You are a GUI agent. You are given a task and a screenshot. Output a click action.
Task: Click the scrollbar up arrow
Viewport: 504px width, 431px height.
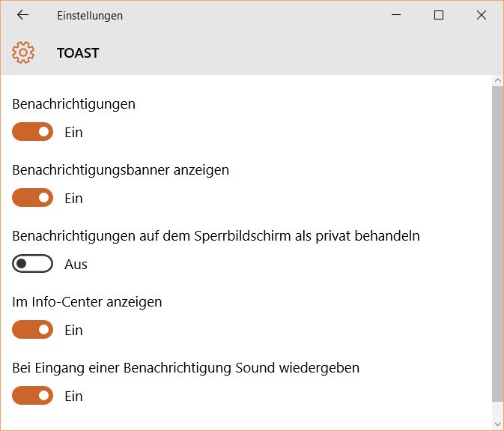497,80
